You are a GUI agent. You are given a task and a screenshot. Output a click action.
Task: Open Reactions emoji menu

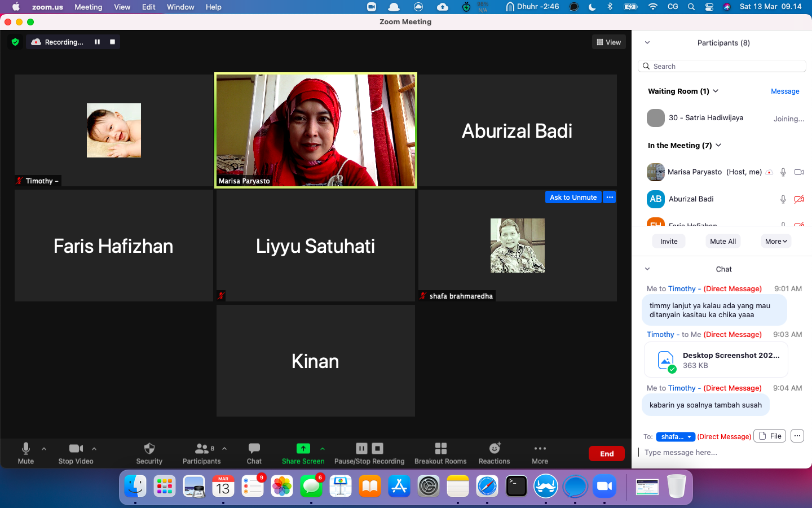495,453
